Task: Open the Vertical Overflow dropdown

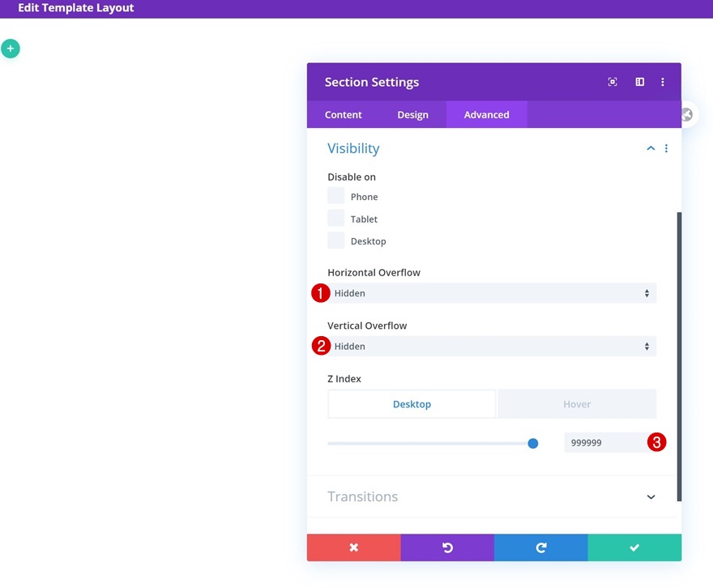Action: tap(492, 347)
